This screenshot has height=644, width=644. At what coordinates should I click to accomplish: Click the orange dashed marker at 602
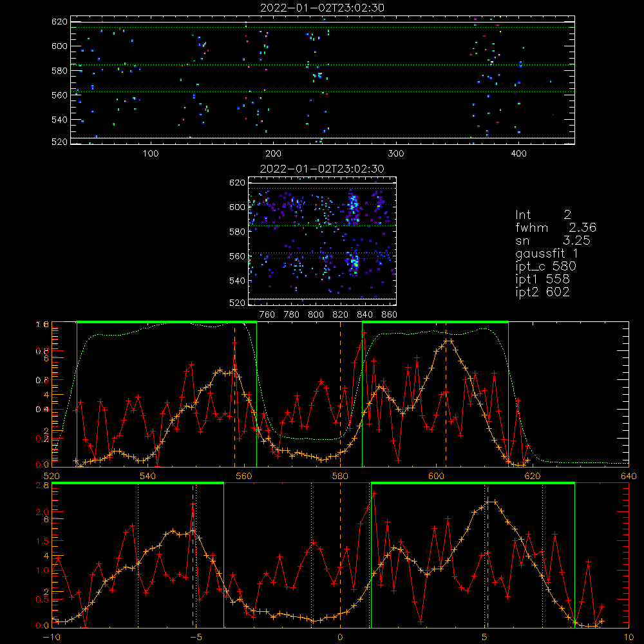pyautogui.click(x=446, y=394)
